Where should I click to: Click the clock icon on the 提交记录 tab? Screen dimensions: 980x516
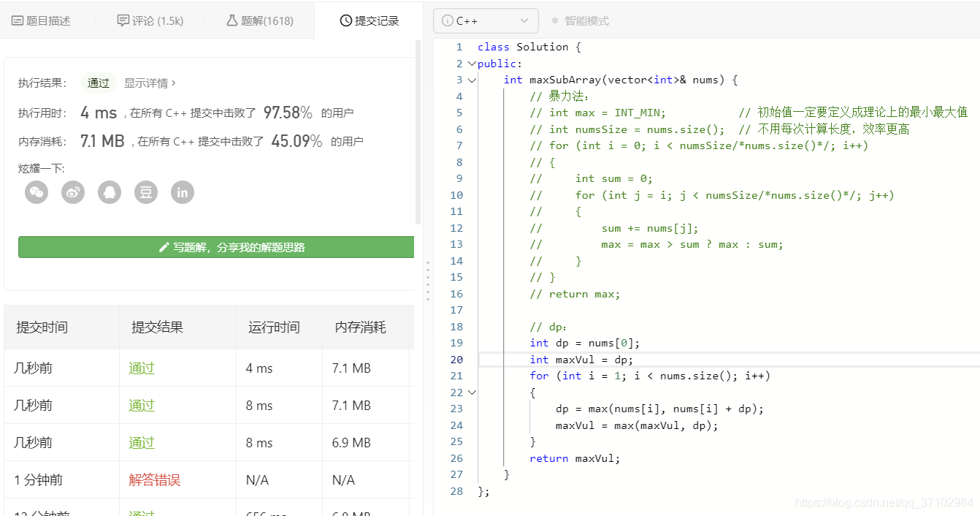tap(345, 20)
